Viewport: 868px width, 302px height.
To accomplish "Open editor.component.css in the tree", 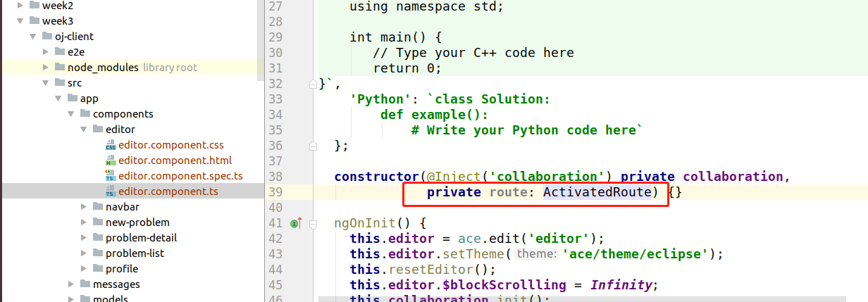I will (171, 145).
